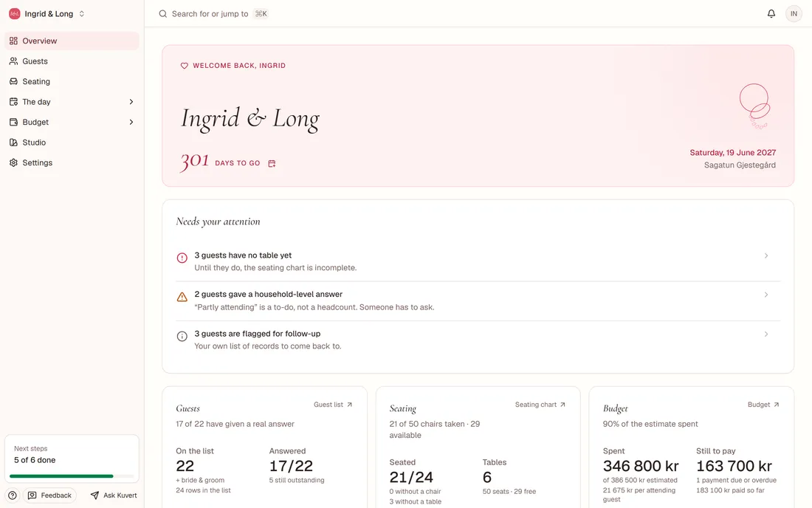Open chevron on no table yet row
Image resolution: width=812 pixels, height=508 pixels.
tap(766, 255)
